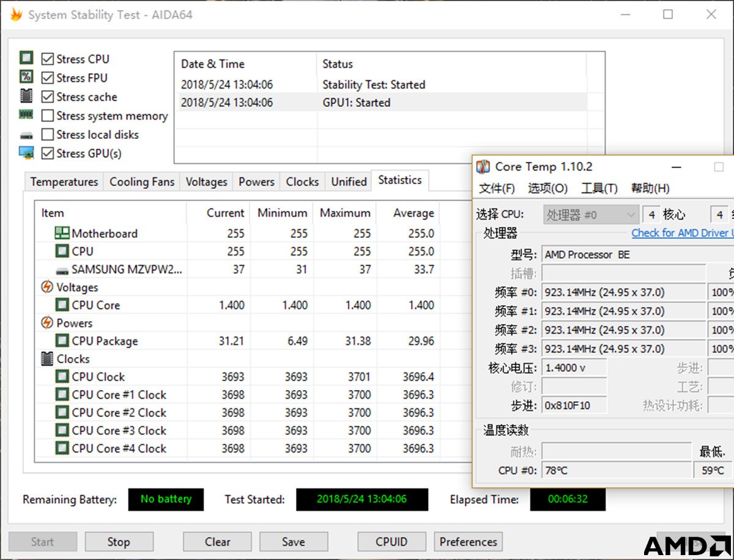Click the Clear button
The height and width of the screenshot is (560, 734).
click(217, 542)
